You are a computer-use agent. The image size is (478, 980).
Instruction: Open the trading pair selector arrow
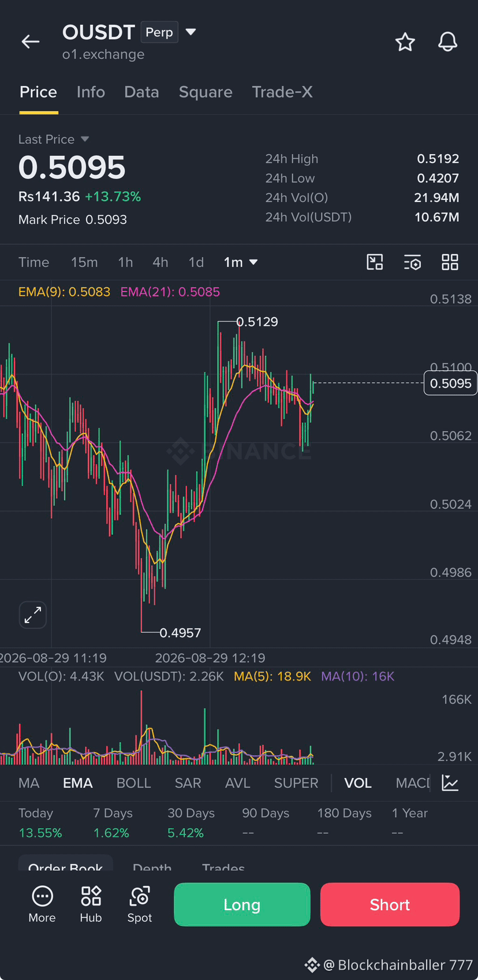pos(191,32)
